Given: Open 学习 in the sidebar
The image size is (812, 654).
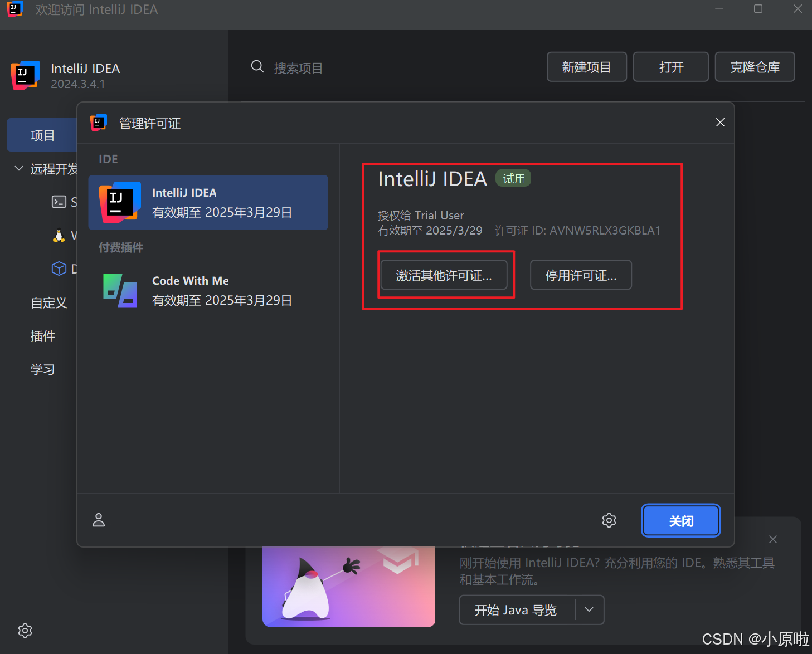Looking at the screenshot, I should 42,369.
